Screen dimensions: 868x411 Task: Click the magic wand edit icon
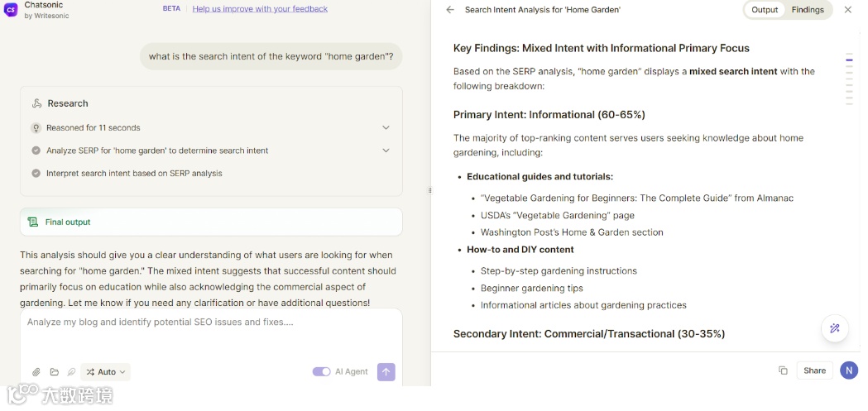click(x=834, y=328)
